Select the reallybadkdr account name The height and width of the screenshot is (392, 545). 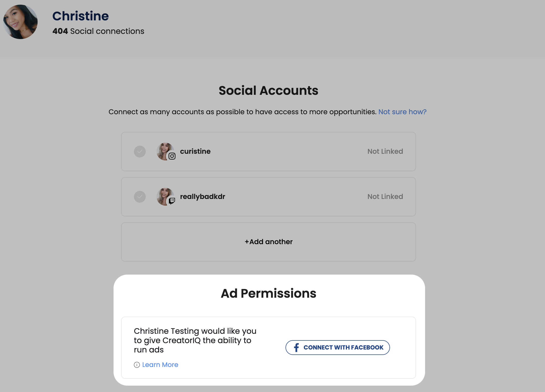tap(202, 196)
